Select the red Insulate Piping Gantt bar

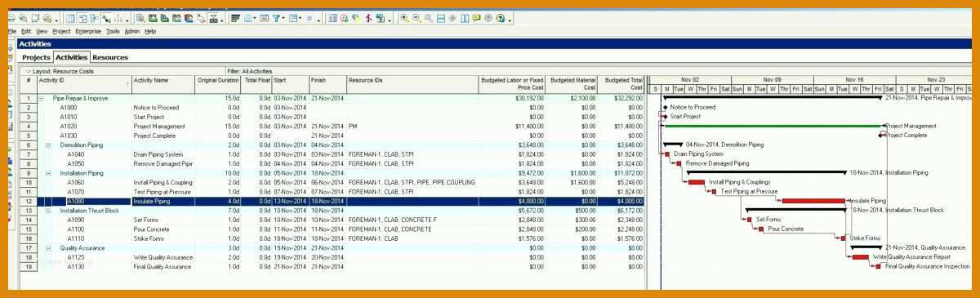click(x=813, y=200)
